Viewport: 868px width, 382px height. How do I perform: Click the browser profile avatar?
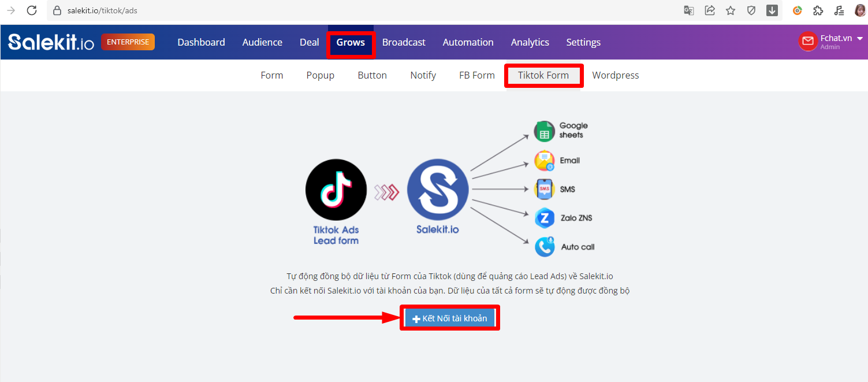click(x=860, y=10)
